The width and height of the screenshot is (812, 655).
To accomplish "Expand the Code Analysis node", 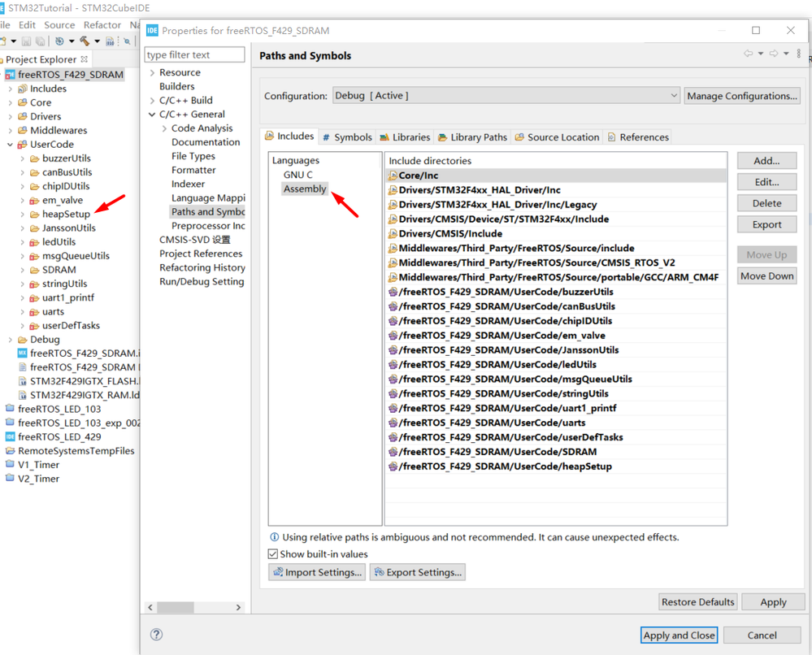I will click(x=165, y=128).
